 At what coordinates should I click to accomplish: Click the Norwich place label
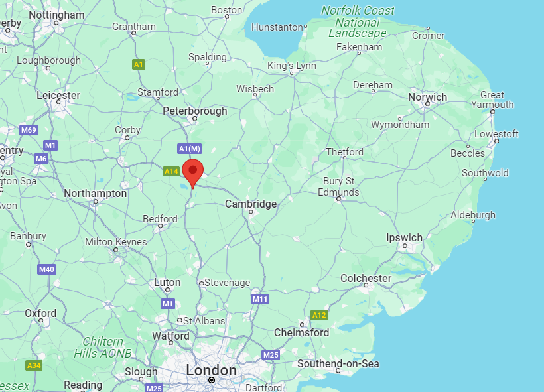pos(427,97)
